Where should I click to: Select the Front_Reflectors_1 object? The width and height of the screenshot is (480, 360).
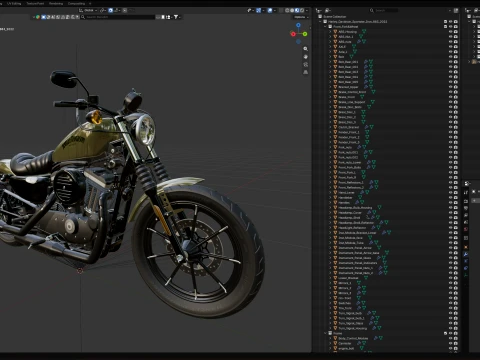point(351,182)
